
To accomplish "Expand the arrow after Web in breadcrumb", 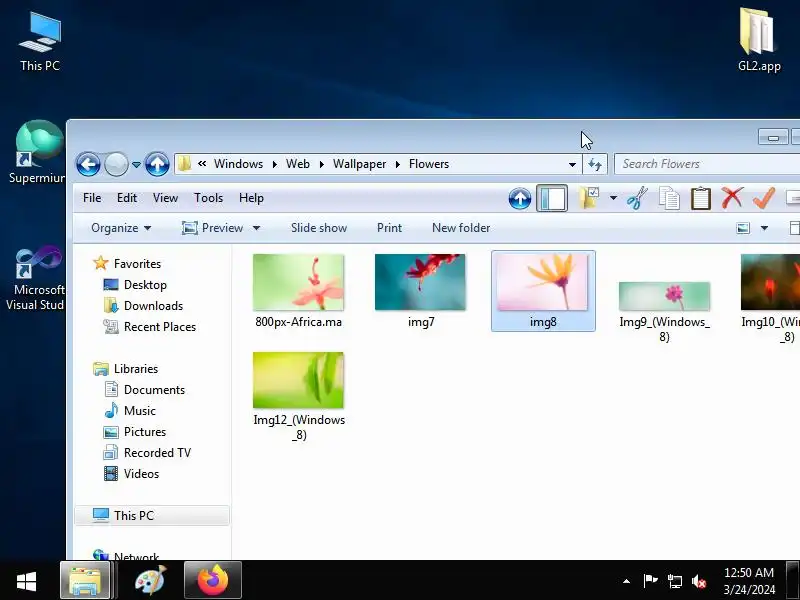I will [x=321, y=164].
